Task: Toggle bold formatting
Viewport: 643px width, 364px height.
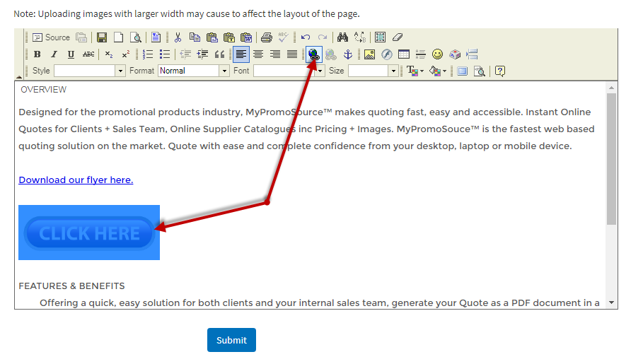Action: (37, 54)
